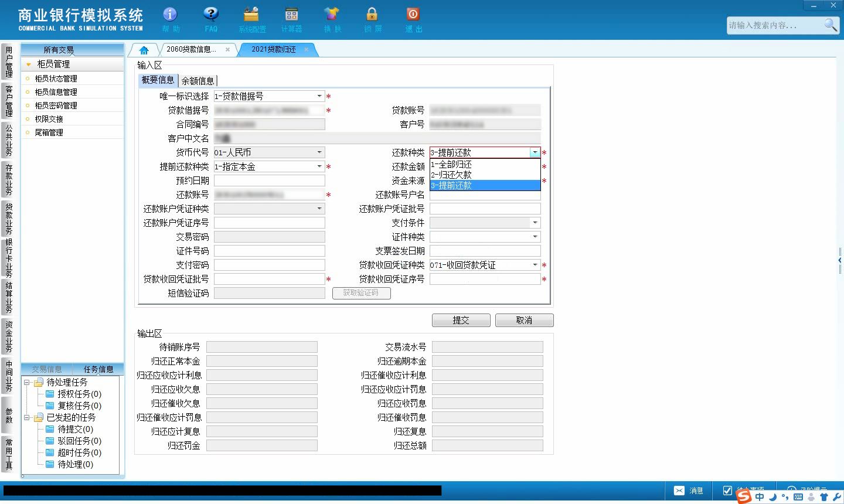Open 还款账户凭证种类 dropdown
Image resolution: width=844 pixels, height=504 pixels.
click(319, 209)
